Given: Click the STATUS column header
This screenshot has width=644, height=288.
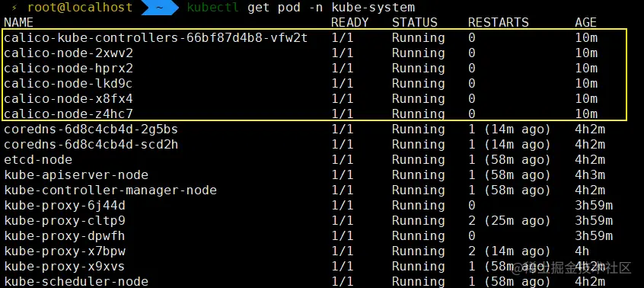Looking at the screenshot, I should 414,23.
